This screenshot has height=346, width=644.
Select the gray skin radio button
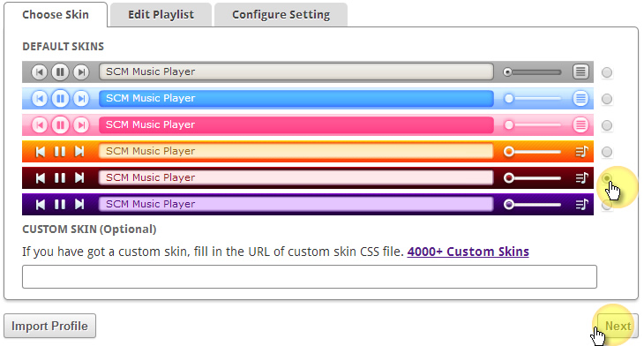tap(607, 72)
